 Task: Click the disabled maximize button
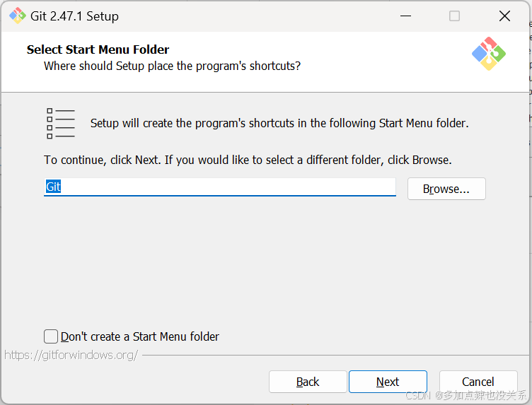(x=454, y=16)
